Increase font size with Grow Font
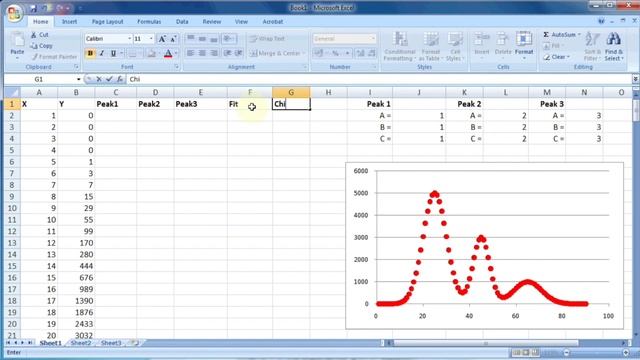 tap(162, 39)
